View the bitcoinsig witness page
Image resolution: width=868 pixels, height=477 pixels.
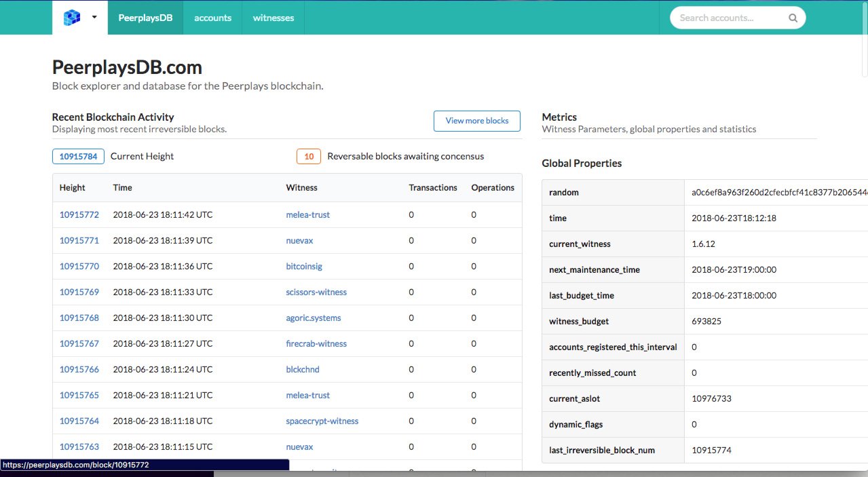(x=304, y=267)
